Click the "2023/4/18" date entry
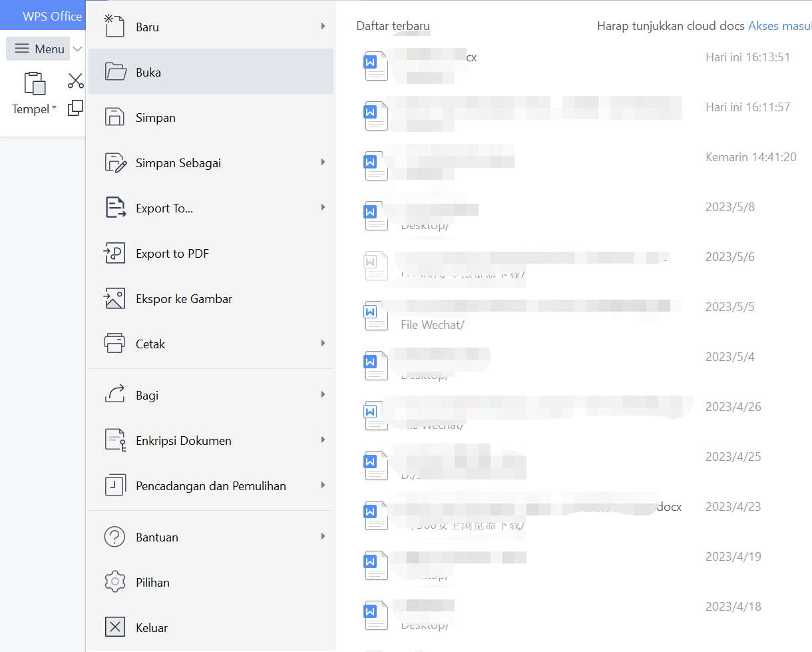 [733, 607]
